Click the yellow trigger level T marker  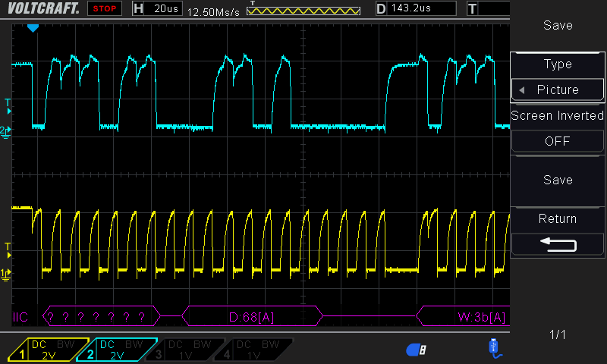(8, 246)
